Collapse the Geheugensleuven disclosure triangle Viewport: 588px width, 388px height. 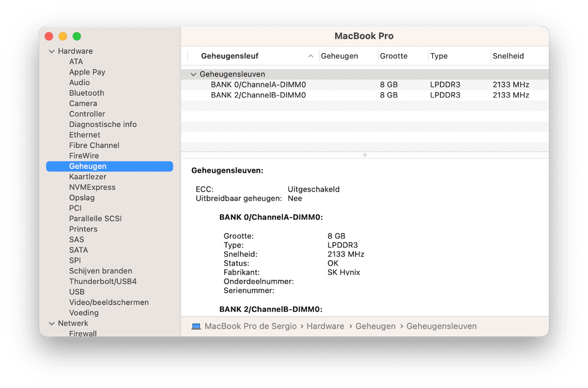pos(193,75)
